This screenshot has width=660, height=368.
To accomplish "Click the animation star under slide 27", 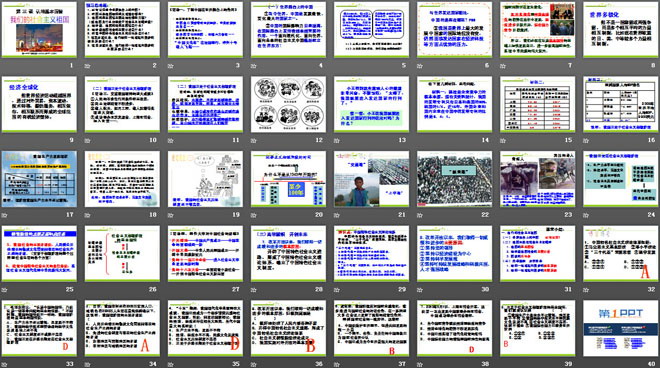I will coord(170,290).
